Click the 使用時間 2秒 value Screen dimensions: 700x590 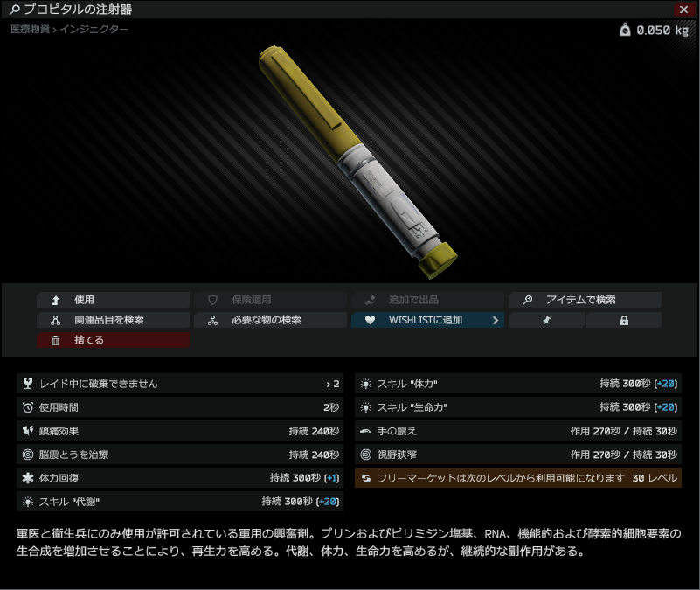tap(331, 407)
